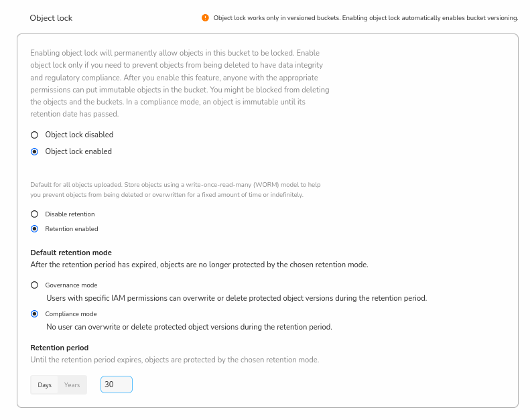Select the Disable retention radio button
Screen dimensions: 530x420
coord(35,214)
